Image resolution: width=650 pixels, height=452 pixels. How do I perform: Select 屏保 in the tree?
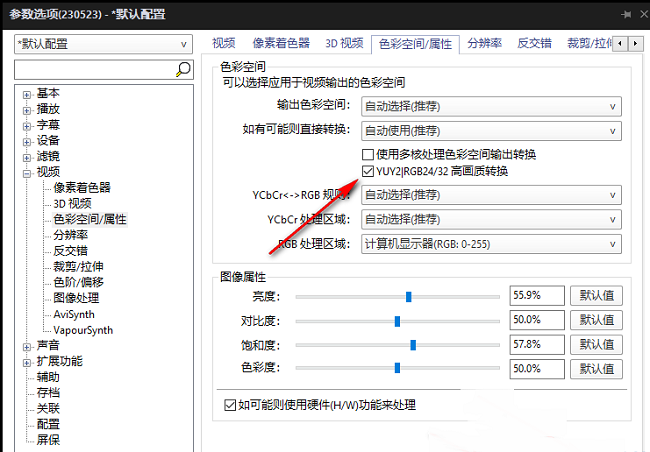[x=48, y=440]
